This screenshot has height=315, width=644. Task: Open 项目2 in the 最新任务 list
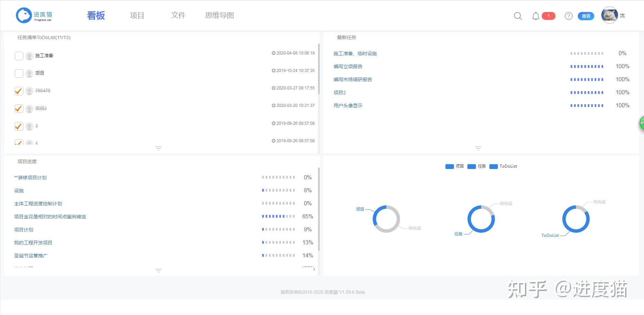pyautogui.click(x=340, y=93)
